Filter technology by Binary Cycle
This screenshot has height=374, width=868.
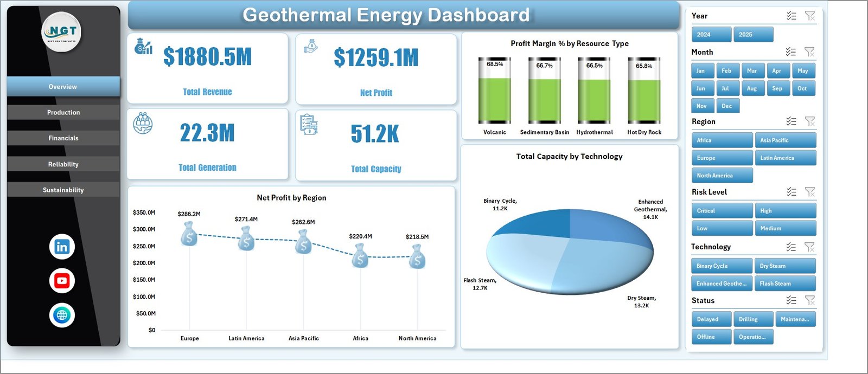(722, 266)
